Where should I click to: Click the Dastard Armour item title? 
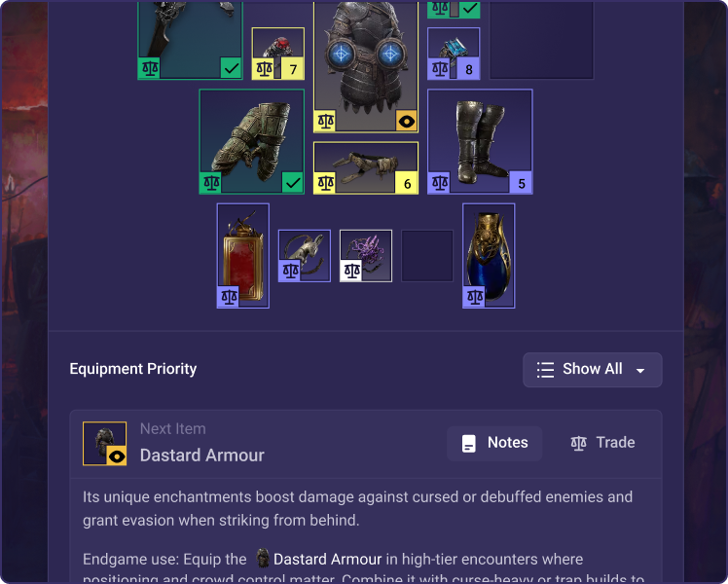point(202,456)
